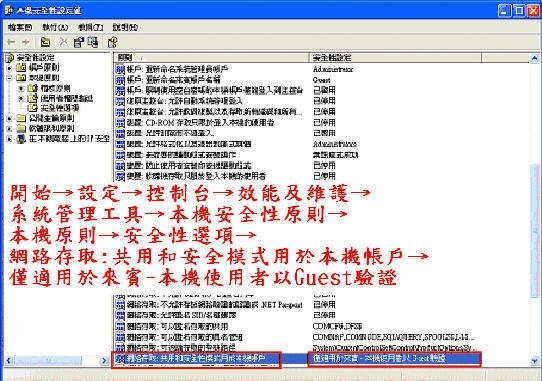Click the COMCFG,DFS$ setting value
Image resolution: width=542 pixels, height=381 pixels.
coord(337,326)
